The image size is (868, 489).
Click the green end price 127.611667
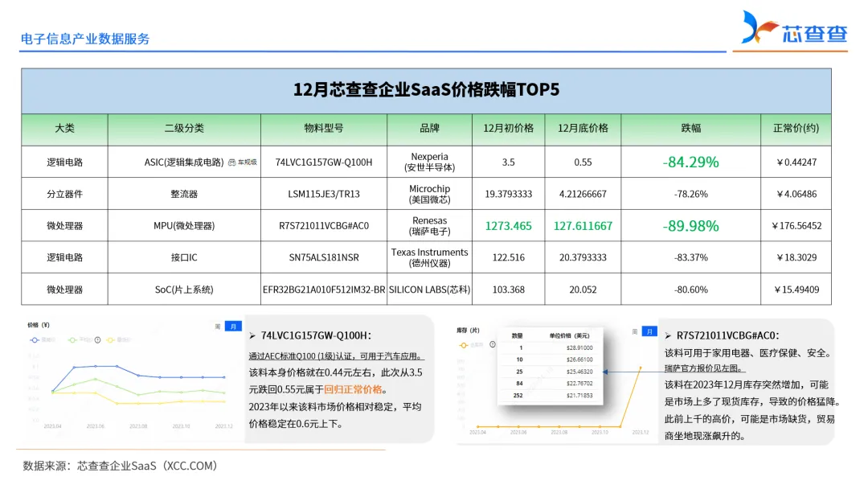tap(583, 226)
